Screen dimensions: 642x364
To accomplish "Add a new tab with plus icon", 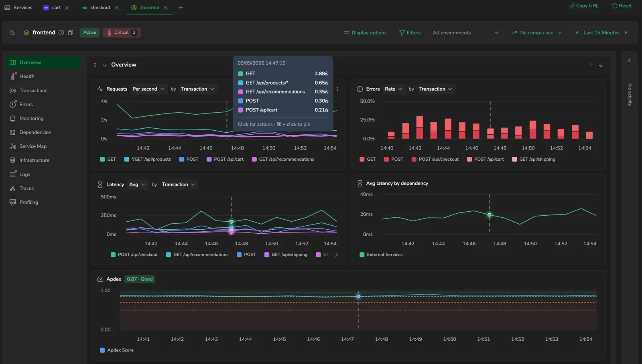I will pos(181,8).
